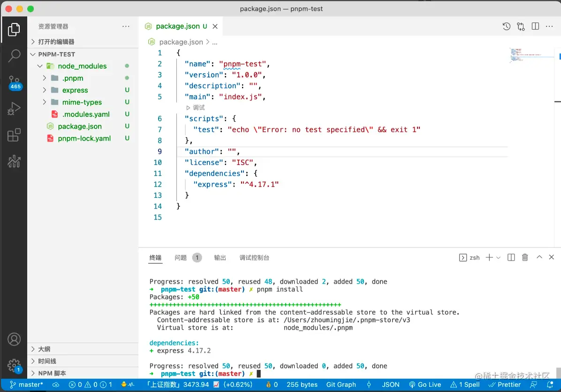
Task: Open errors and warnings status indicator
Action: (x=90, y=384)
